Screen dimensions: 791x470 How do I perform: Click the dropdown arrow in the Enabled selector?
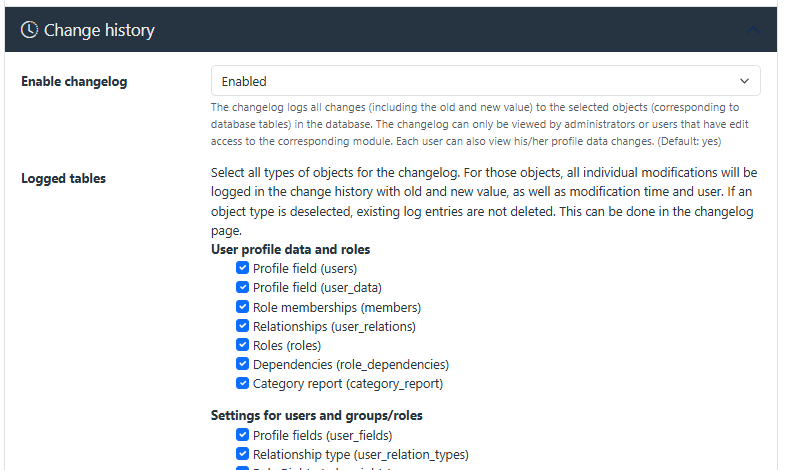pyautogui.click(x=743, y=81)
